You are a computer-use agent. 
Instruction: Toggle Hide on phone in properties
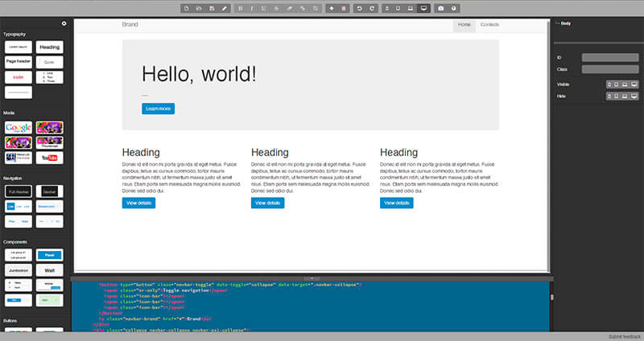(609, 97)
